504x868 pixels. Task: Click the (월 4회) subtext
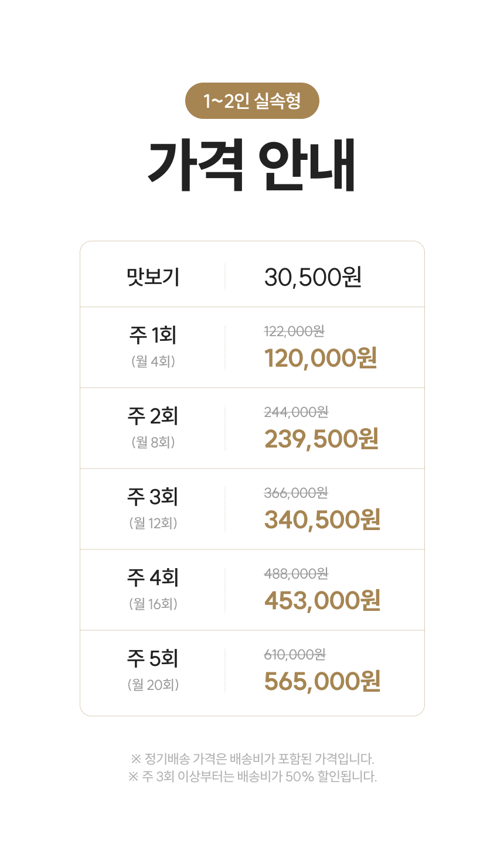point(153,361)
